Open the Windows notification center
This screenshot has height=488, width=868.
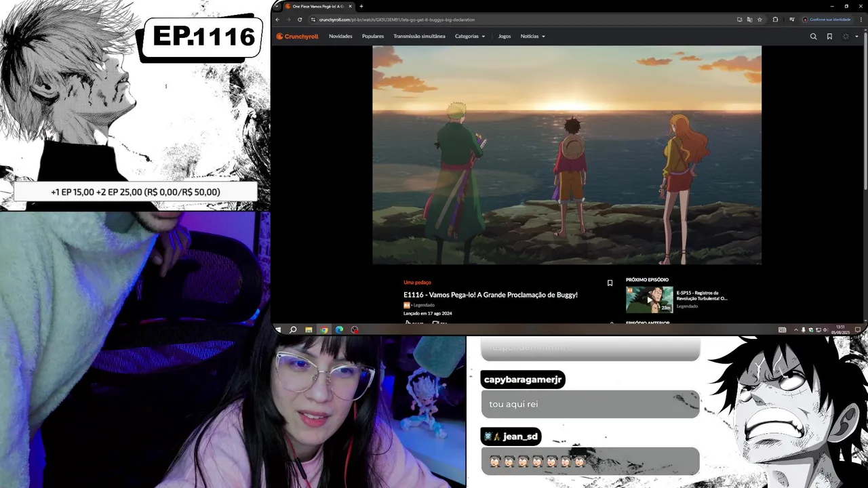click(x=858, y=329)
